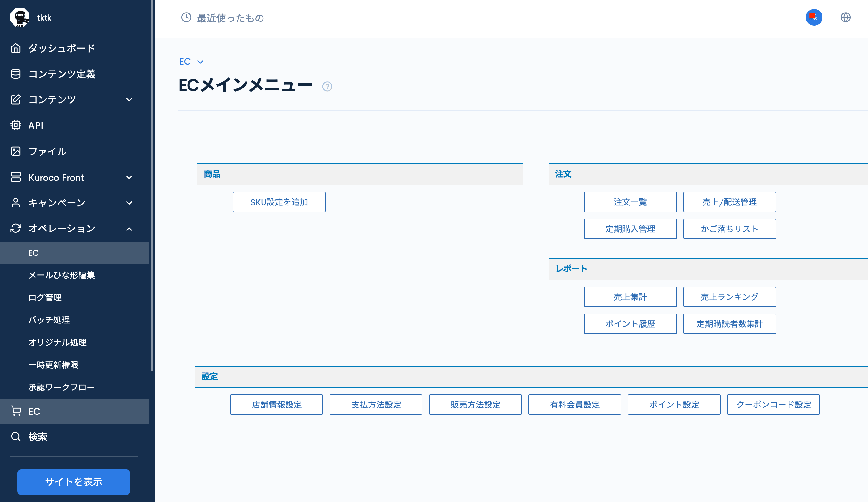Open the 注文一覧 button
The image size is (868, 502).
[x=630, y=202]
